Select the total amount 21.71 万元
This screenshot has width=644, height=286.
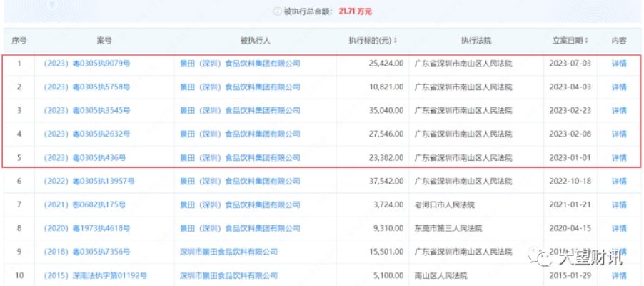(x=356, y=11)
